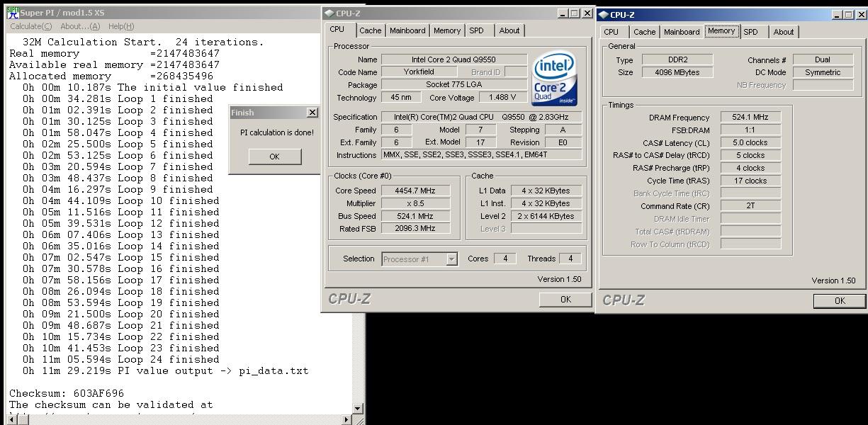Open the About menu in Super PI
The width and height of the screenshot is (868, 425).
click(80, 26)
